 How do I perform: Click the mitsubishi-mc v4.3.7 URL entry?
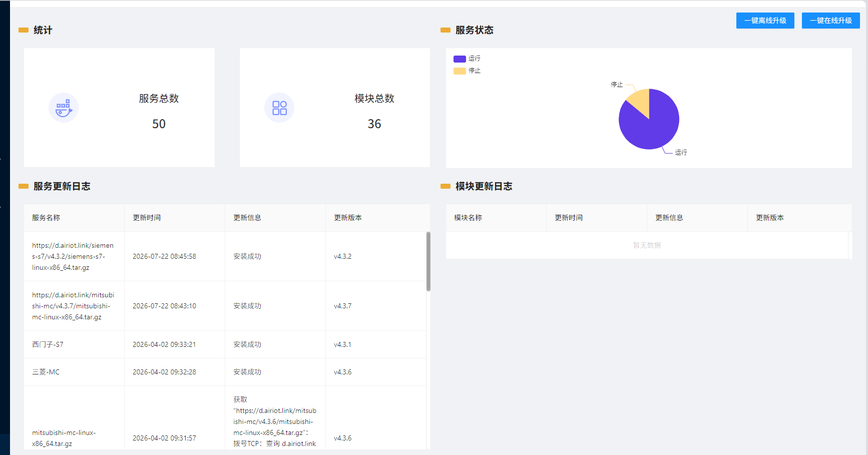coord(73,306)
